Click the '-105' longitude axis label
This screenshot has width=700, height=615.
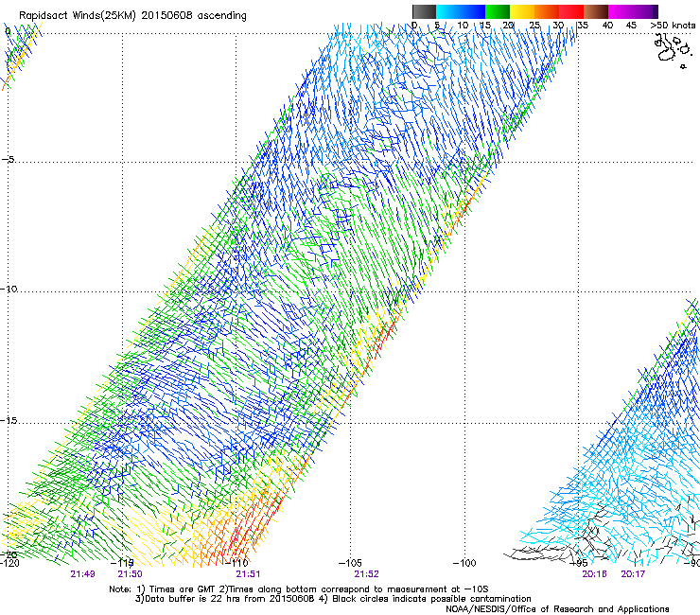tap(350, 563)
